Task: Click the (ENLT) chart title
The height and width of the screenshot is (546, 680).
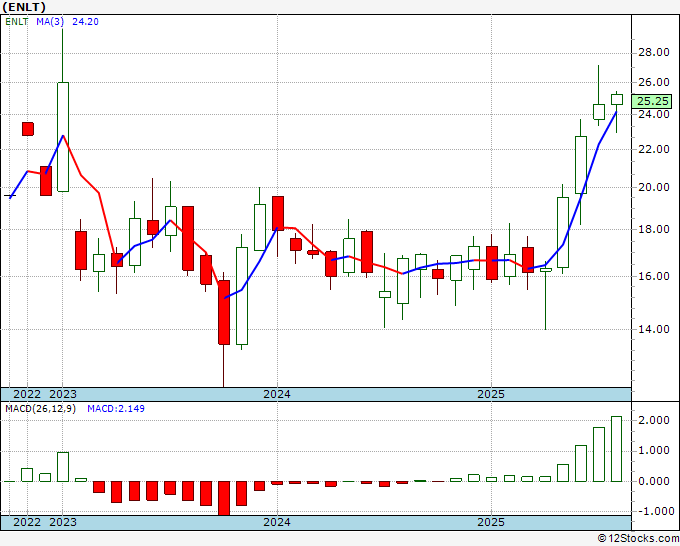Action: click(24, 7)
